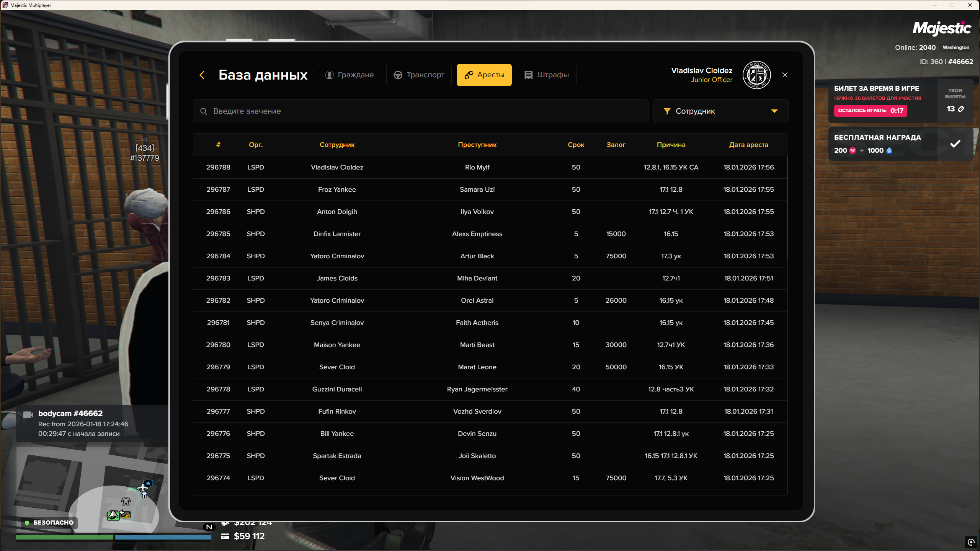Click the bodycam camera icon
980x551 pixels.
tap(28, 415)
